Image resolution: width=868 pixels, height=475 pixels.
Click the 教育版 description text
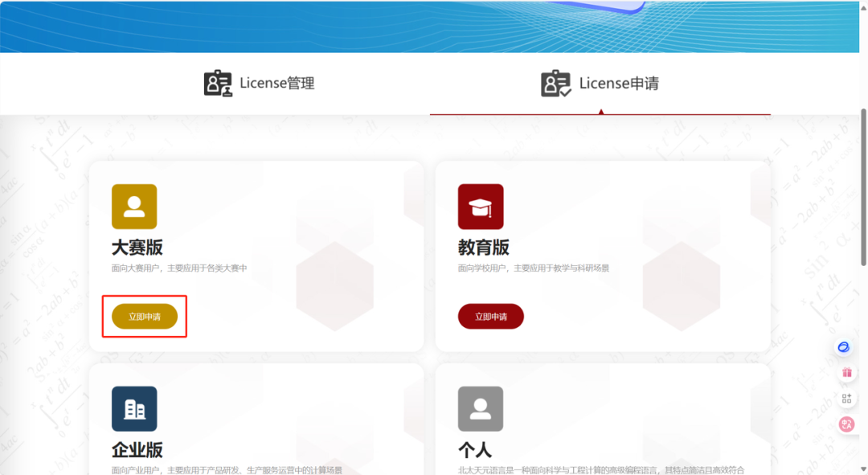coord(534,268)
